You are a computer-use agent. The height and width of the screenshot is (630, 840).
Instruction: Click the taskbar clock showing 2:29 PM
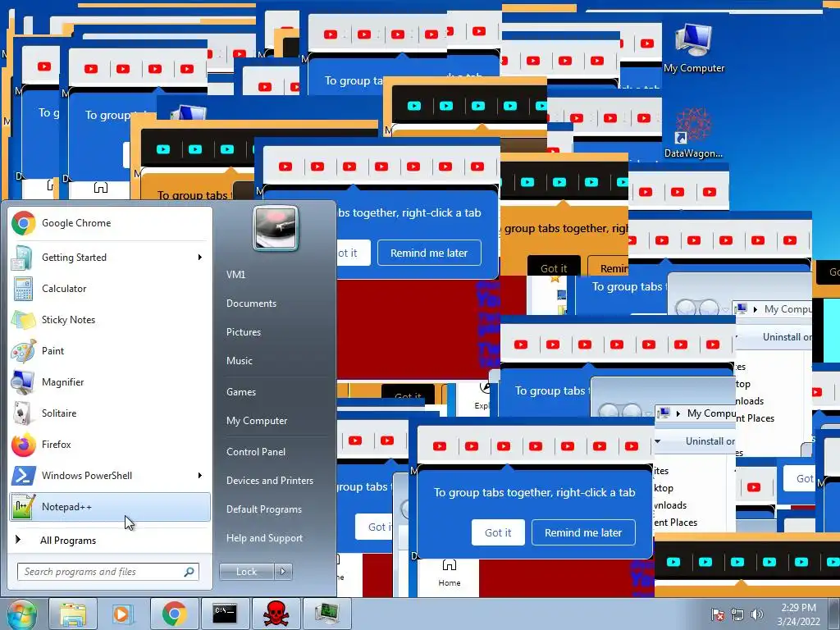click(799, 614)
